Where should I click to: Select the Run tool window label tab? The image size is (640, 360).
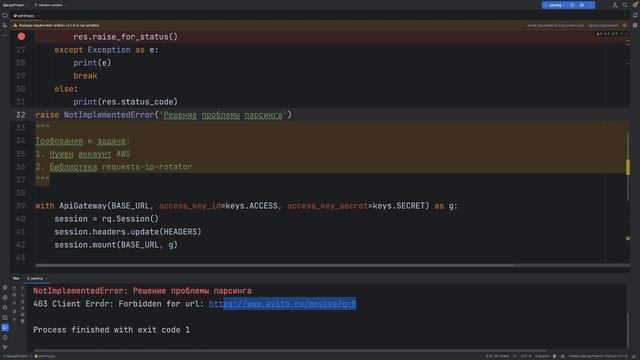(x=16, y=278)
